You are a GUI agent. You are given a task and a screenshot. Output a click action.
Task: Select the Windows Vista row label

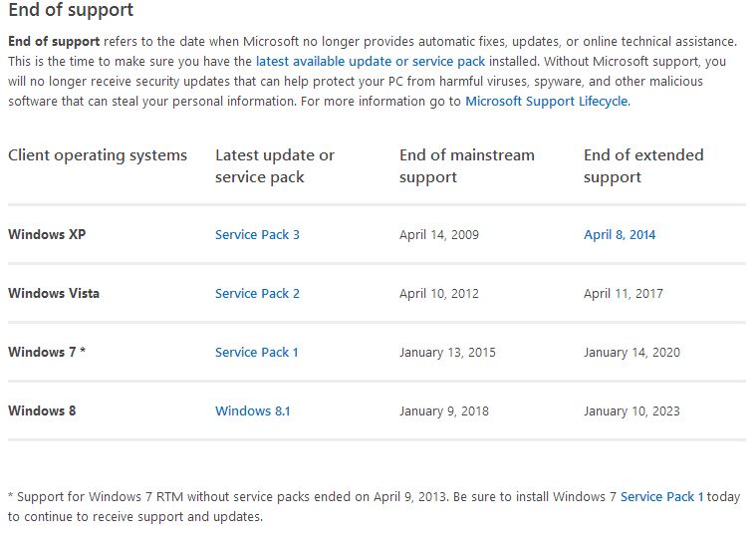pyautogui.click(x=54, y=294)
